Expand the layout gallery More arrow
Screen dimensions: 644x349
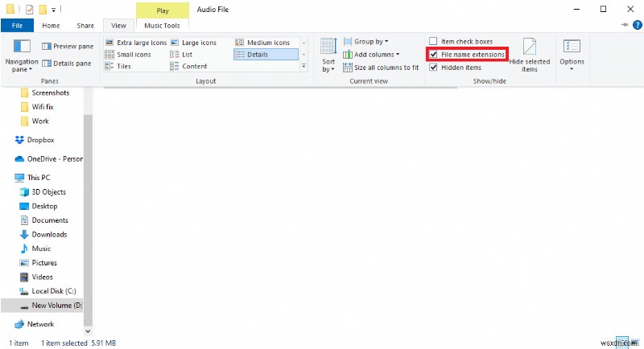click(304, 66)
